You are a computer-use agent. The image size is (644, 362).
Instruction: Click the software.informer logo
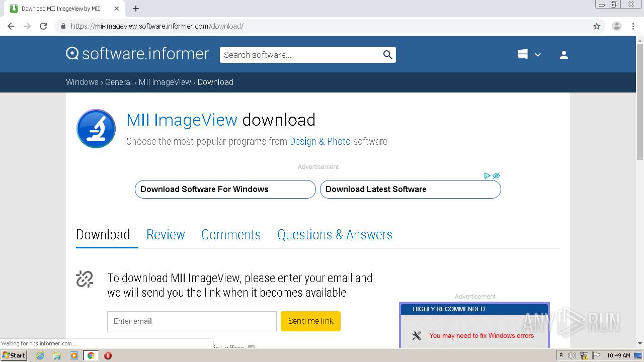137,54
